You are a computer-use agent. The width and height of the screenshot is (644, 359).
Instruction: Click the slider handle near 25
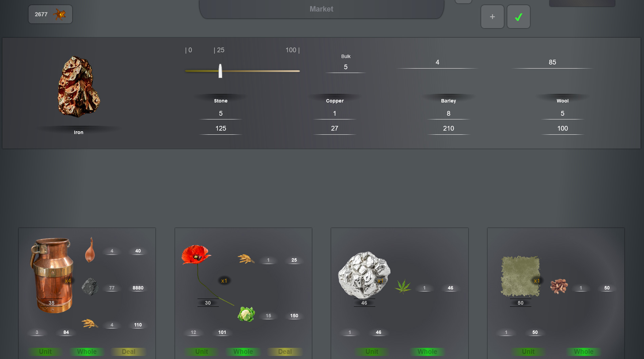[220, 71]
